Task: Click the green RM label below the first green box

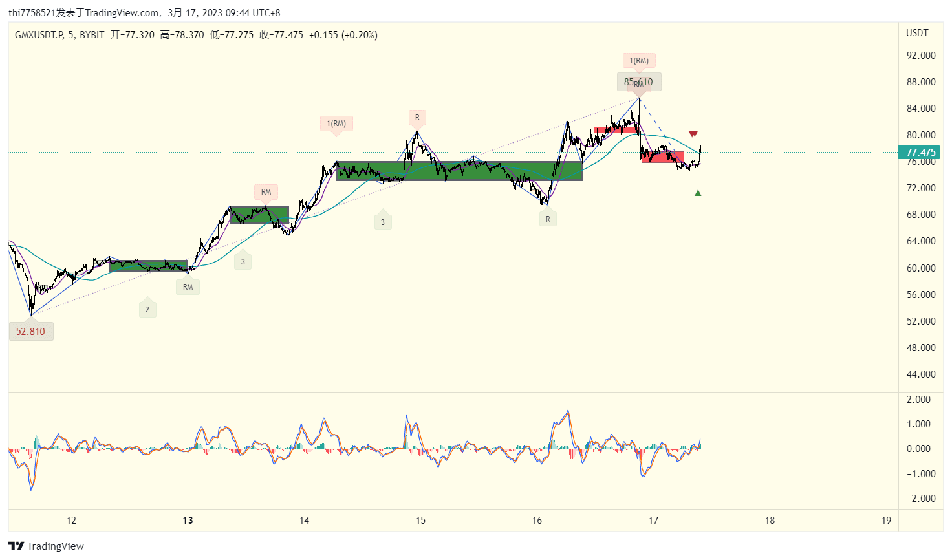Action: click(x=188, y=286)
